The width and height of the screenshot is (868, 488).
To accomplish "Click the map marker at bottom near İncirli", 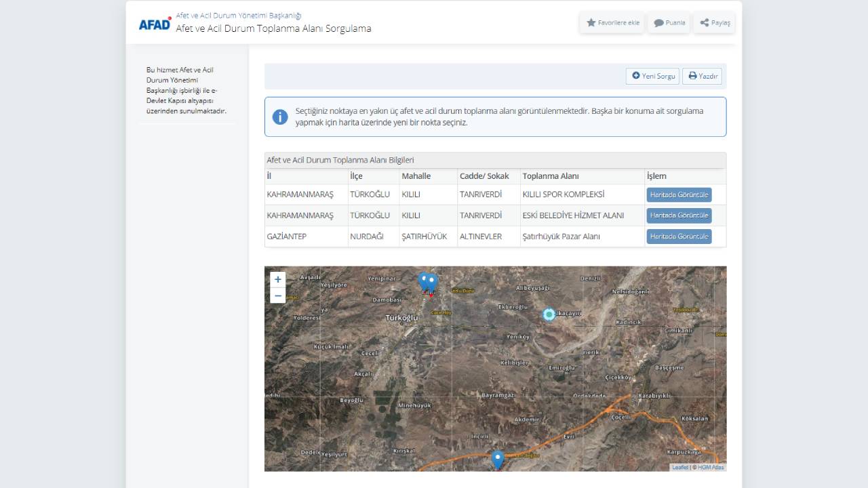I will pyautogui.click(x=498, y=459).
